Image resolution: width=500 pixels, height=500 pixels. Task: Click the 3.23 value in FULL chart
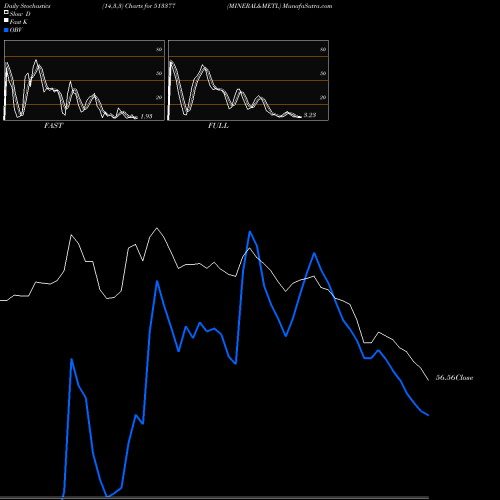310,115
